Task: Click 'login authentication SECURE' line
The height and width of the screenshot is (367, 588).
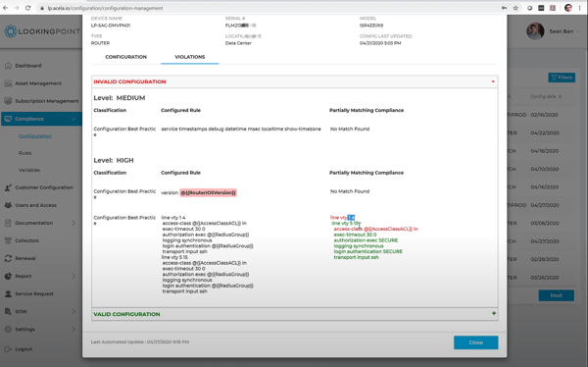Action: (x=367, y=251)
